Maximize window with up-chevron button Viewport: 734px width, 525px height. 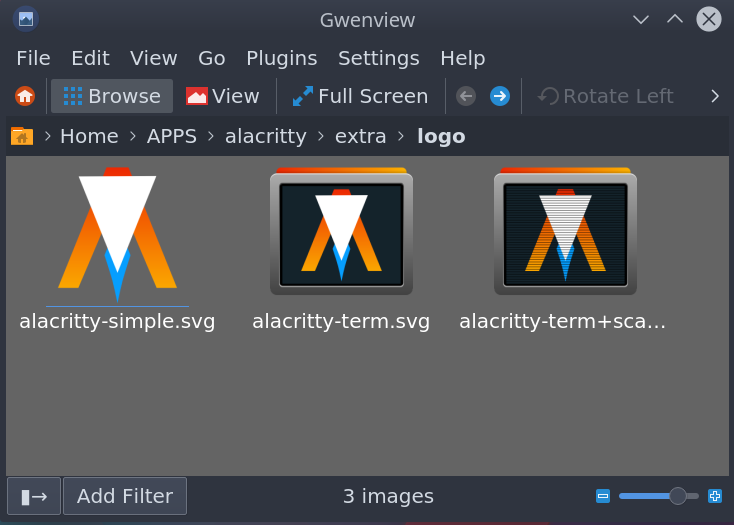pyautogui.click(x=675, y=20)
